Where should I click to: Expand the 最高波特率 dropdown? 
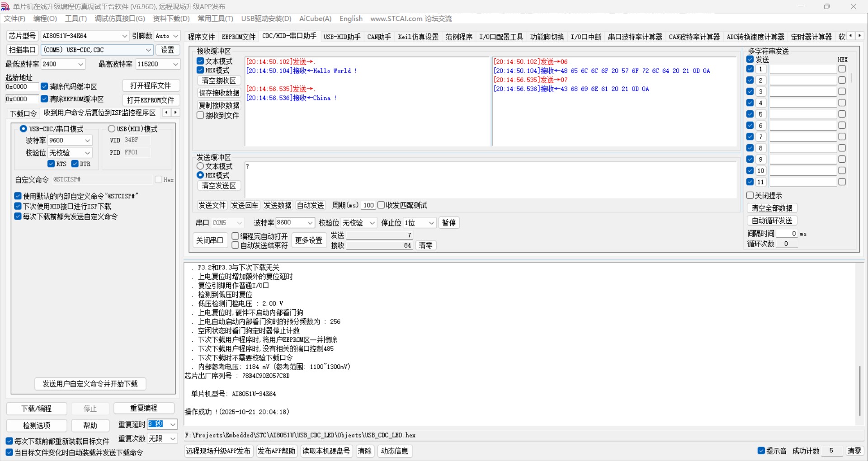175,64
